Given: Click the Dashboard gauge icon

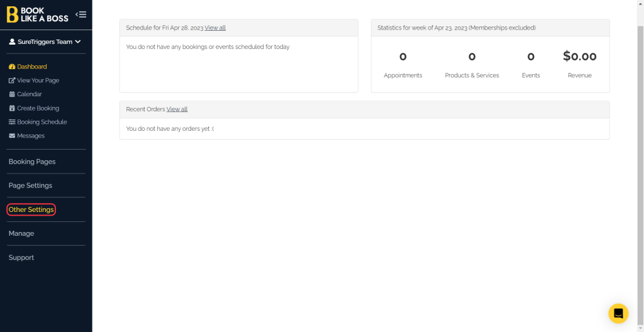Looking at the screenshot, I should pyautogui.click(x=12, y=67).
